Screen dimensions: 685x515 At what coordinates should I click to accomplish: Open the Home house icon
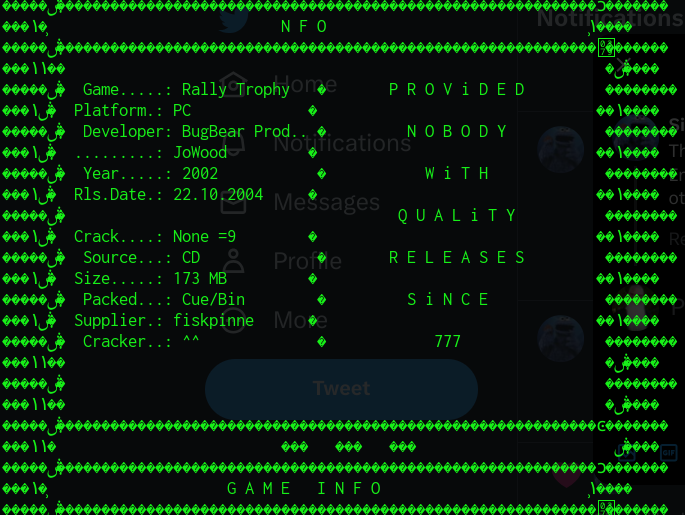[233, 84]
